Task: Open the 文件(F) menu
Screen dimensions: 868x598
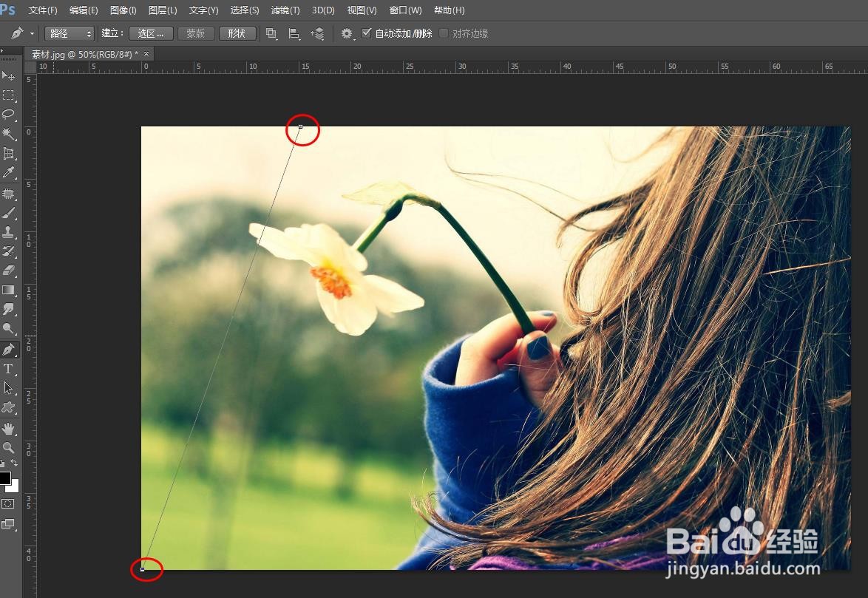Action: 43,10
